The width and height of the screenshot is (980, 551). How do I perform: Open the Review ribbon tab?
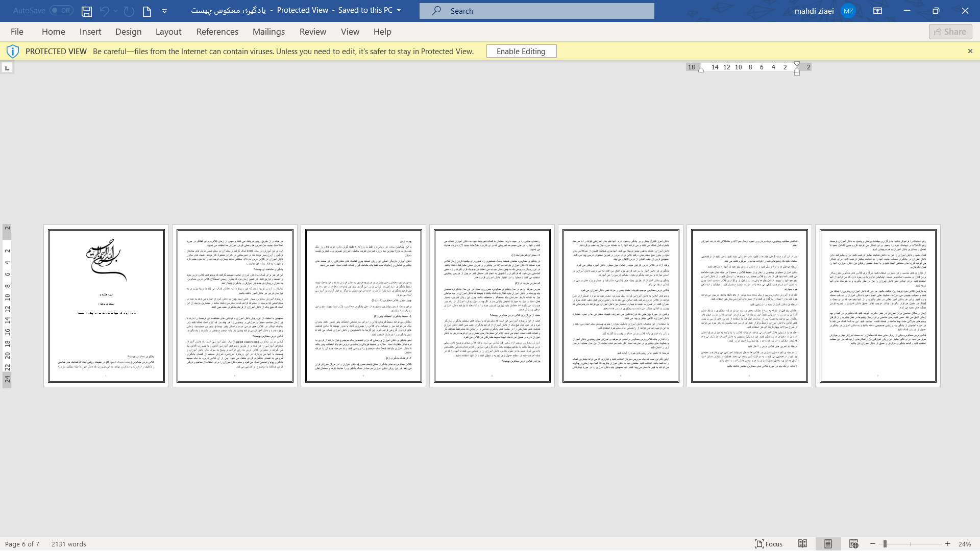(x=312, y=32)
